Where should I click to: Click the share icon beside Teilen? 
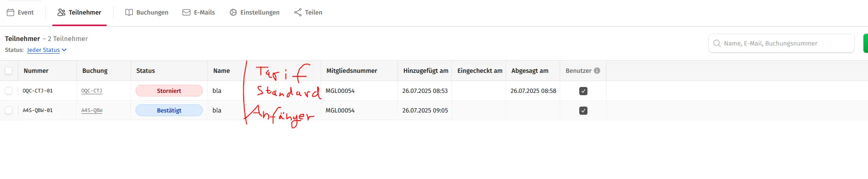click(x=298, y=13)
